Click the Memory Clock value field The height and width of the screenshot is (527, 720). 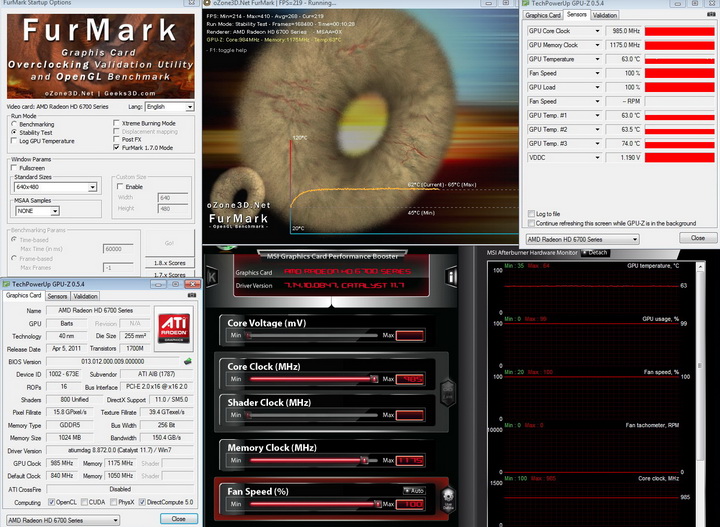[x=410, y=460]
